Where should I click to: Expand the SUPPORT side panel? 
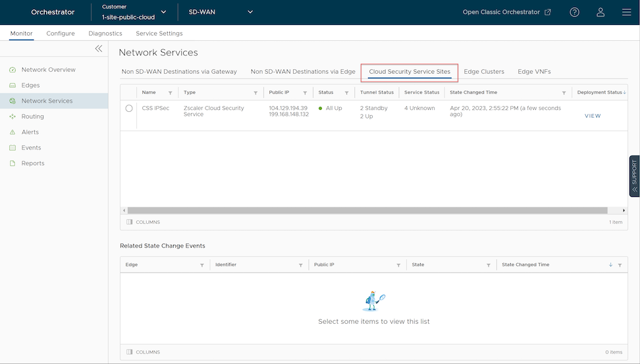[634, 176]
